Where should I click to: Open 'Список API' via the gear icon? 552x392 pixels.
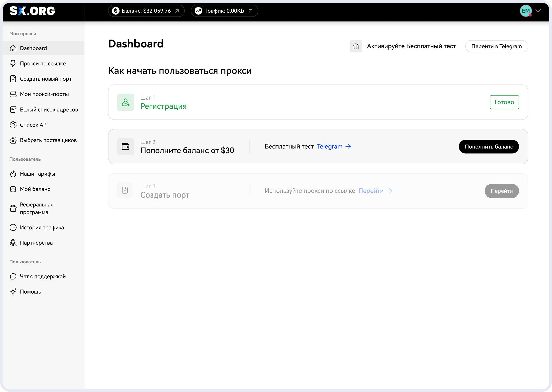point(13,125)
